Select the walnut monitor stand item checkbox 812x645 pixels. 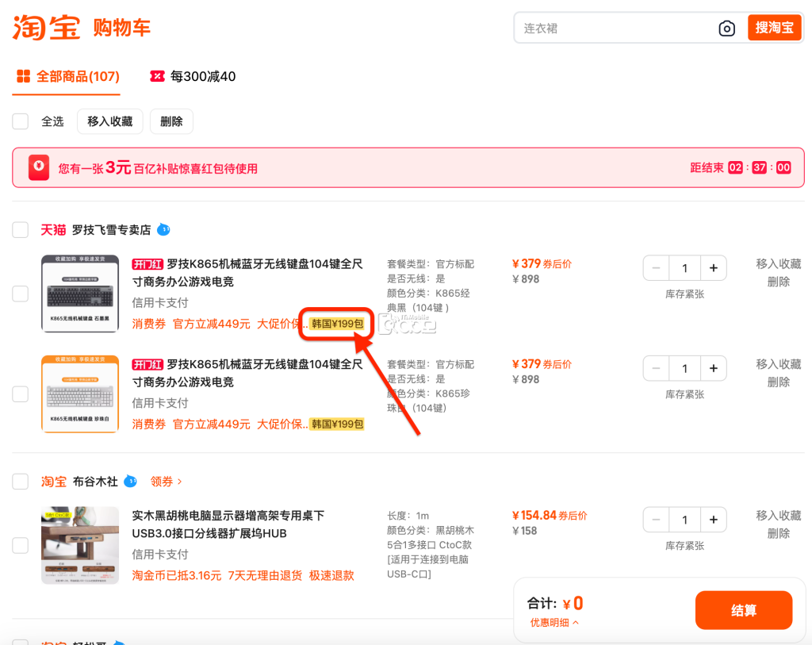coord(20,545)
